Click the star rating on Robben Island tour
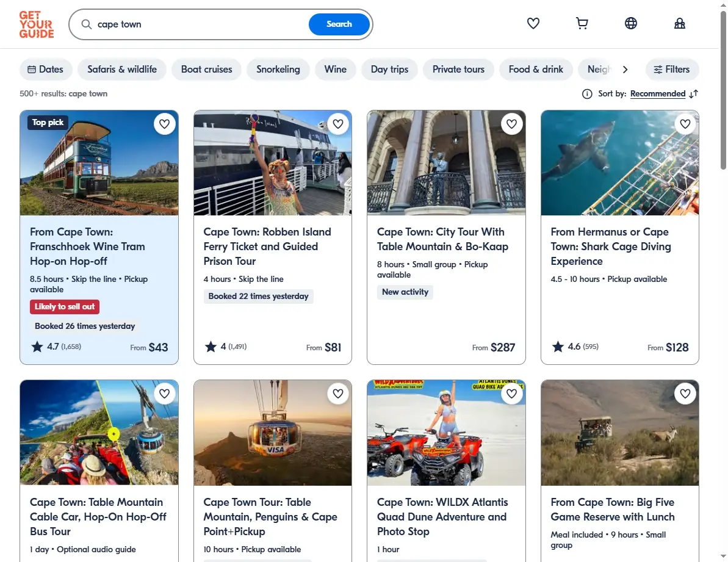 (x=225, y=347)
